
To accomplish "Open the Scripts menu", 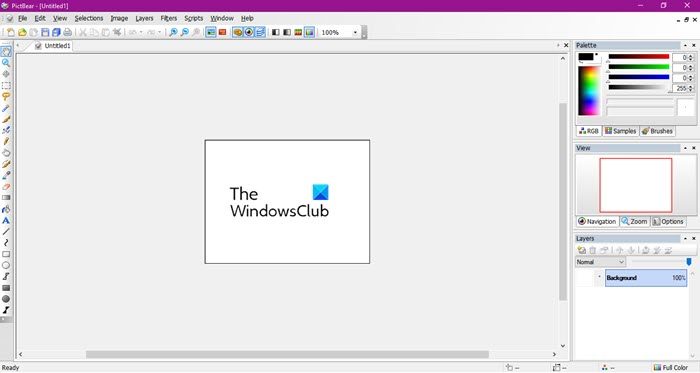I will (x=194, y=18).
